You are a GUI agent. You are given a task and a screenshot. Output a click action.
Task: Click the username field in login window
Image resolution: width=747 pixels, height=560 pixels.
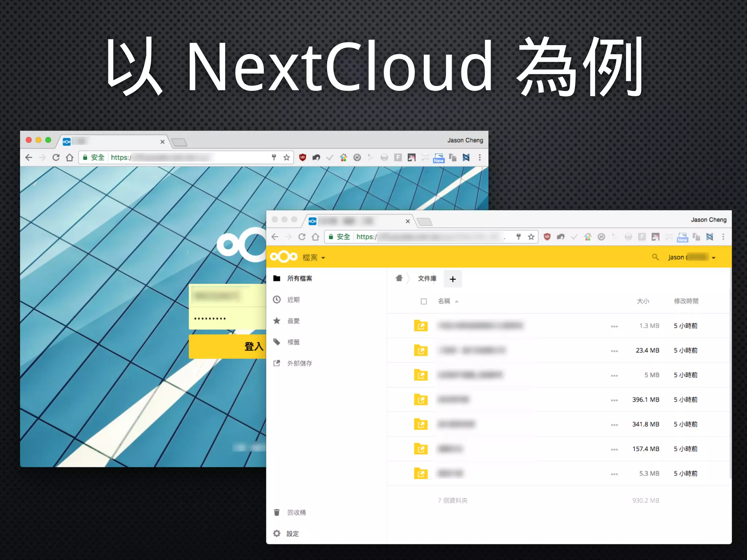click(x=227, y=296)
